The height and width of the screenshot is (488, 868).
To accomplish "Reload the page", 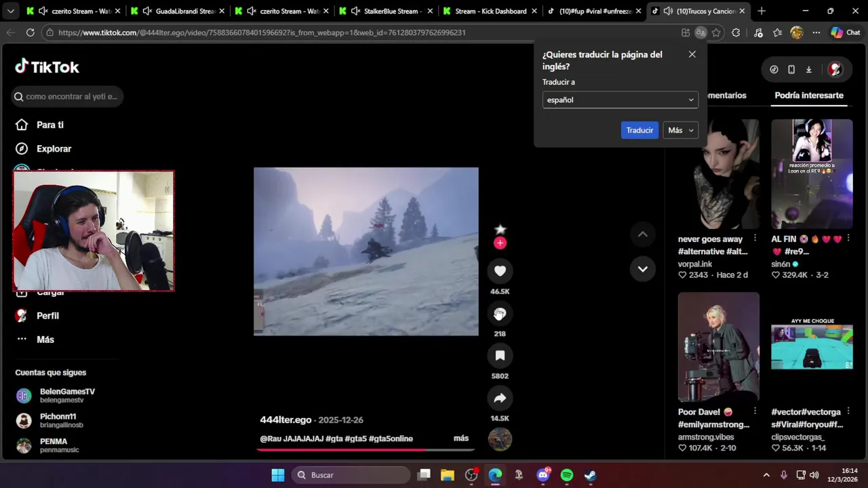I will click(30, 33).
